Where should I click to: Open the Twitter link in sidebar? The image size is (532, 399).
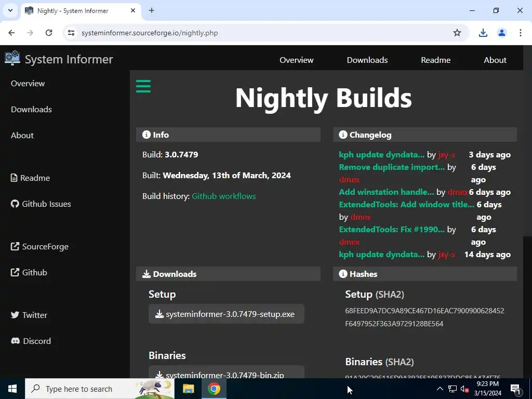(x=29, y=315)
